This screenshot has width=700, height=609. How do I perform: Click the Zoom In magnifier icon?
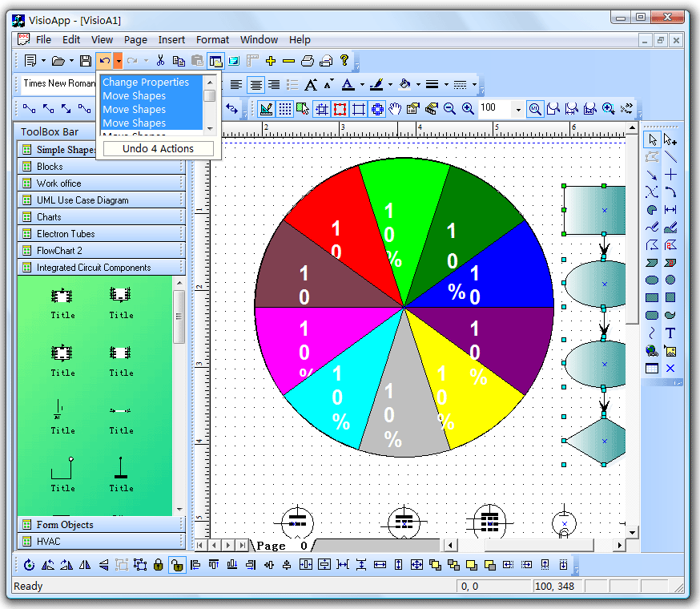pos(468,108)
